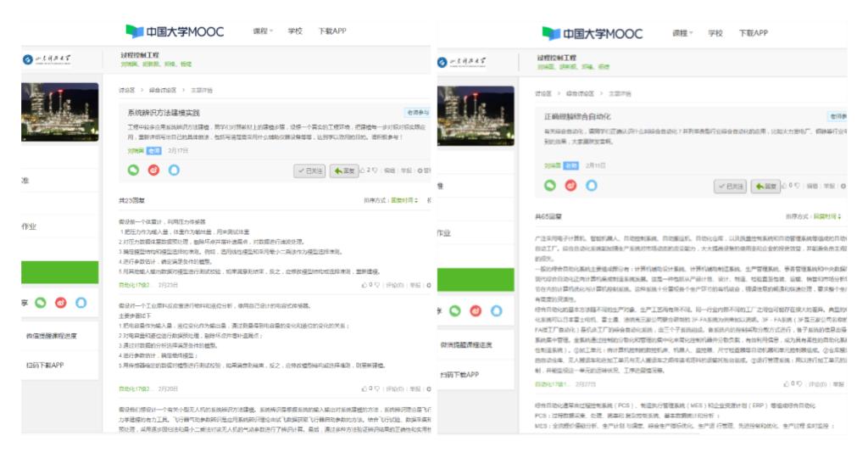
Task: Expand 课程 dropdown in left header
Action: (263, 31)
